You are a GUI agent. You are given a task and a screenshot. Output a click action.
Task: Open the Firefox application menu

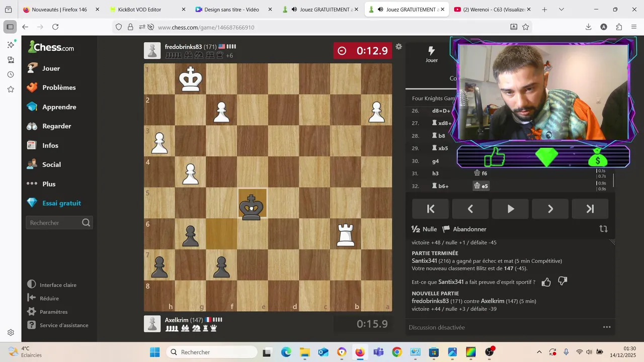634,27
